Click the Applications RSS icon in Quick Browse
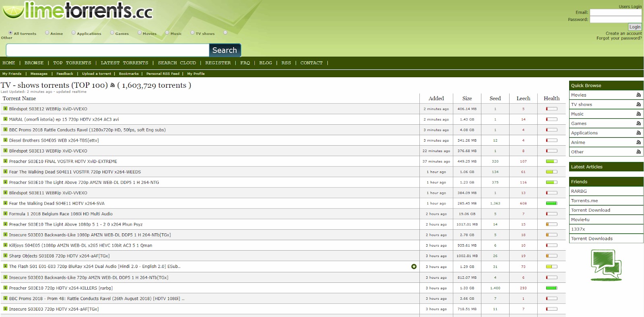 [638, 133]
